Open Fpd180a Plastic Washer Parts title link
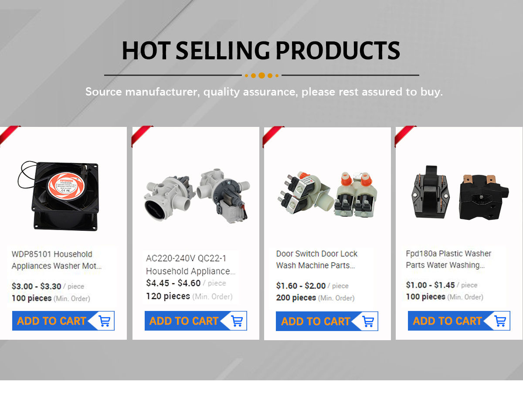523x420 pixels. tap(448, 259)
